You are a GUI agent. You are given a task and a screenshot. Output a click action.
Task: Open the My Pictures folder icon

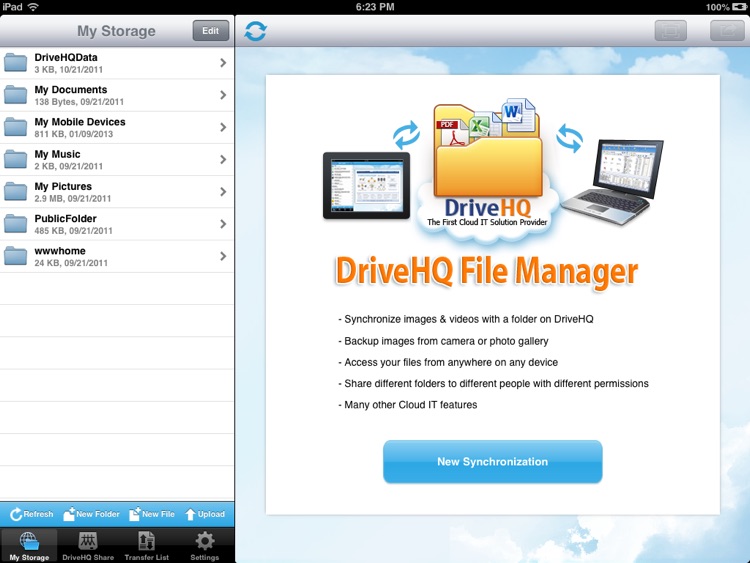pos(16,191)
